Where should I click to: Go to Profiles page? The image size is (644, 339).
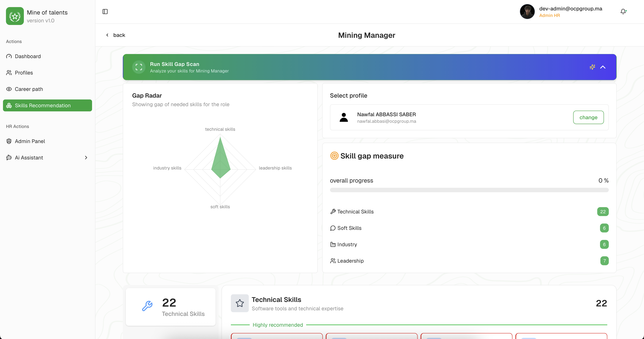24,73
